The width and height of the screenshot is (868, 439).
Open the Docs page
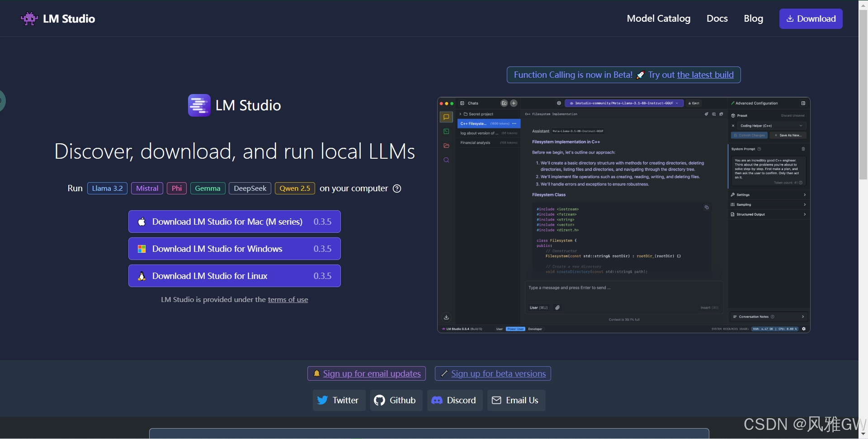point(717,19)
